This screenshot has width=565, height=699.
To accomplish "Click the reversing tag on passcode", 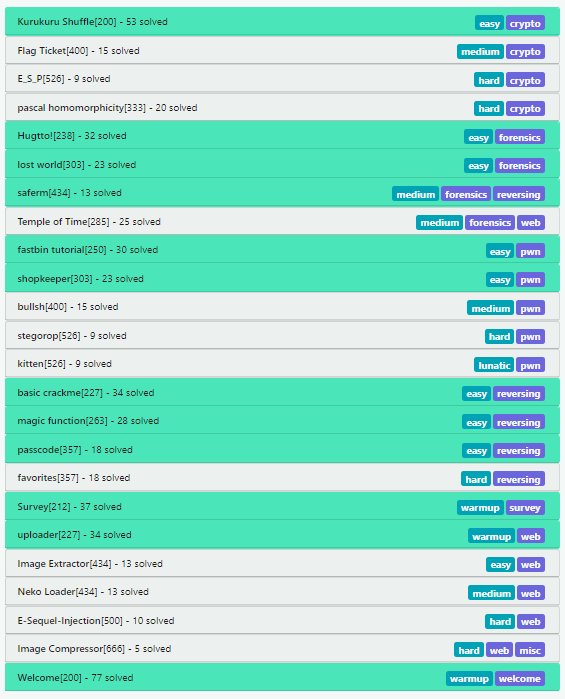I will click(519, 451).
